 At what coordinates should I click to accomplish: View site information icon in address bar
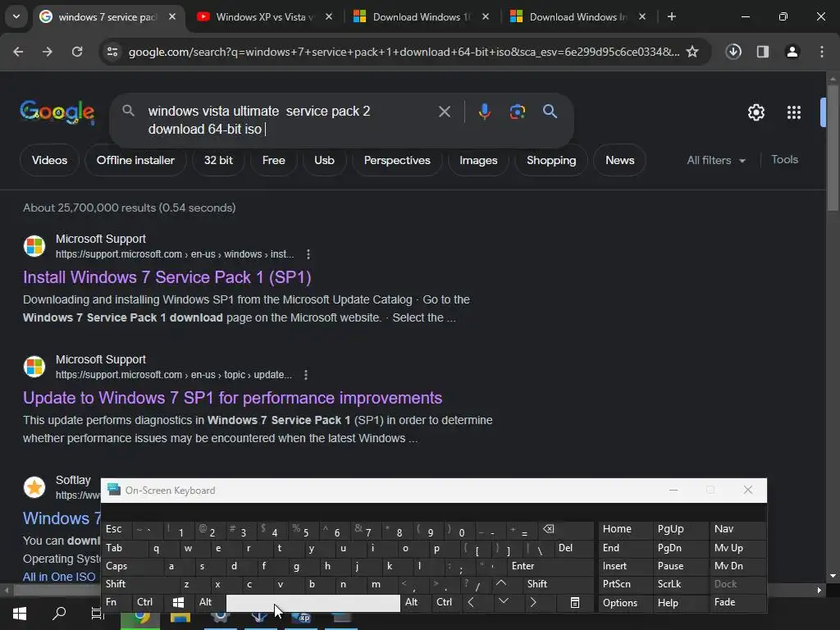pyautogui.click(x=112, y=52)
